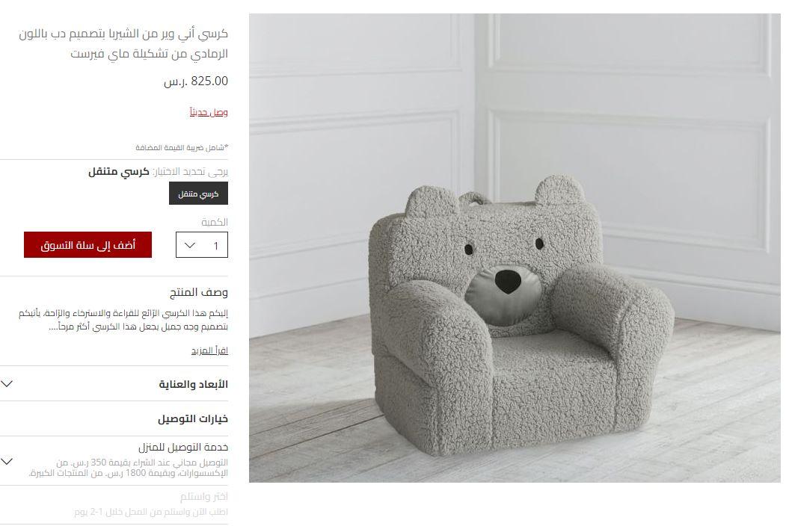Expand the 'خدمة التوصيل للمنزل' delivery details
The width and height of the screenshot is (792, 532).
pos(114,461)
